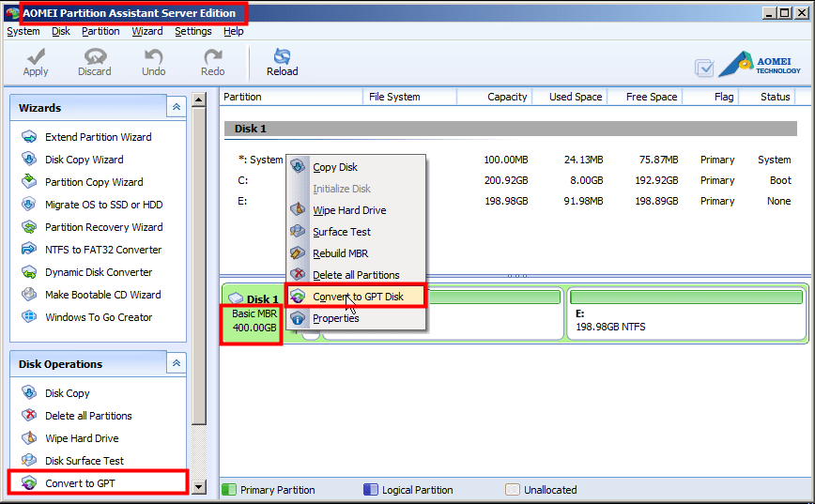The height and width of the screenshot is (504, 815).
Task: Choose Copy Disk in context menu
Action: point(356,167)
